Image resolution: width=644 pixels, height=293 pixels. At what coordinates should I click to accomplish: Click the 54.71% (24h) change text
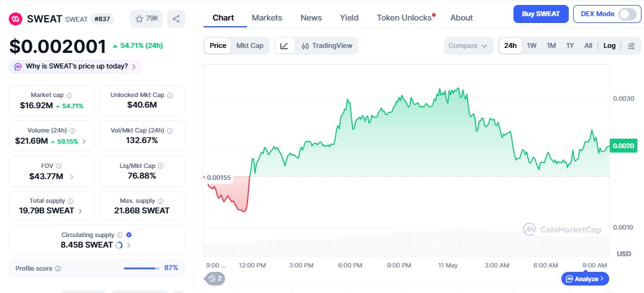[138, 45]
